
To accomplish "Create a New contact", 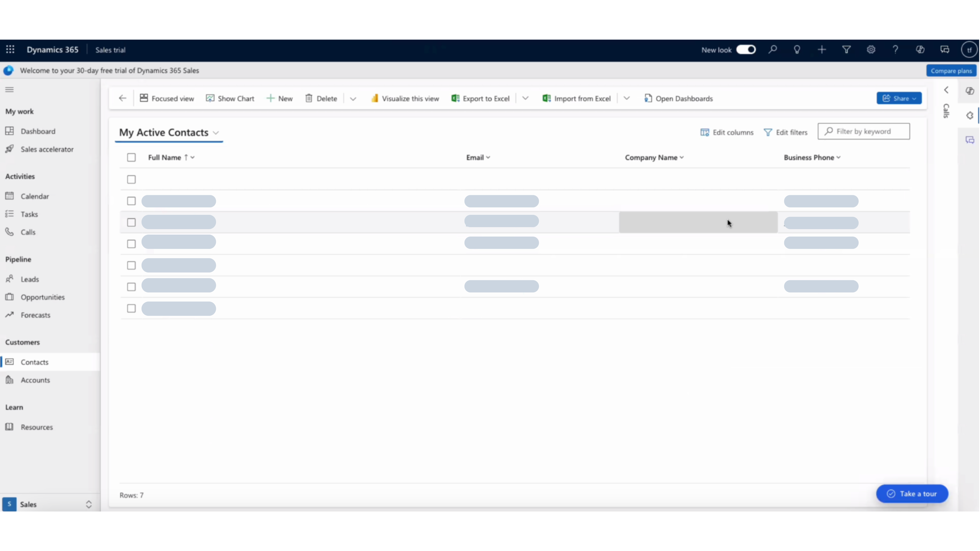I will [x=280, y=98].
